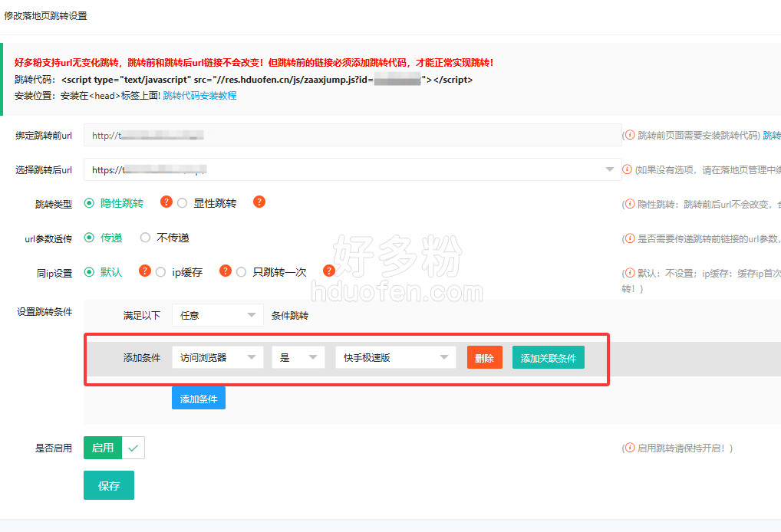This screenshot has height=532, width=781.
Task: Click the 绑定跳转前url input field
Action: coord(353,135)
